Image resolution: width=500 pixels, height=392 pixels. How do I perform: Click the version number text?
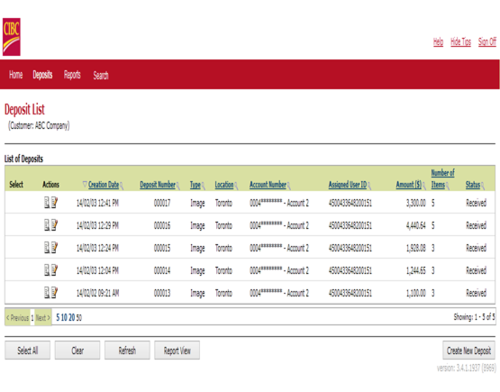[466, 368]
